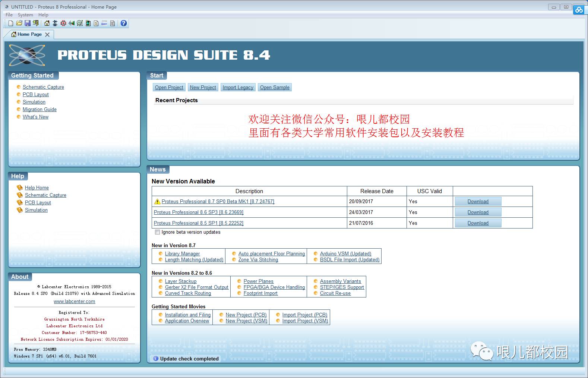Open Simulation help link
The image size is (588, 378).
pyautogui.click(x=36, y=210)
